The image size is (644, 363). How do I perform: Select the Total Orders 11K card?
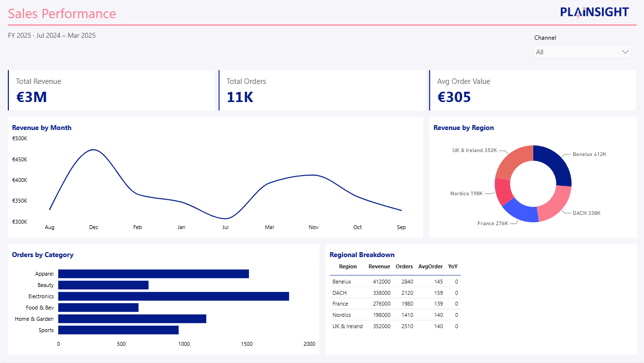(x=323, y=90)
